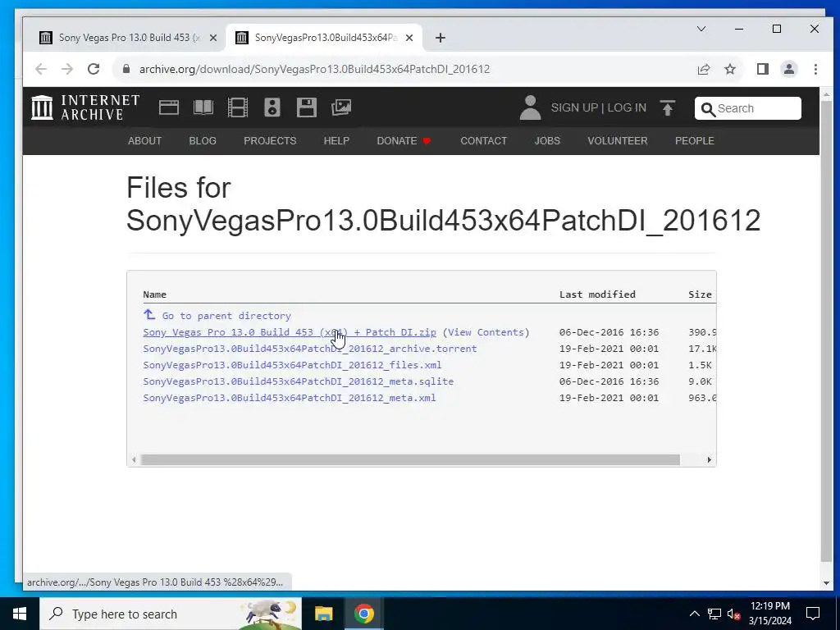Screen dimensions: 840x630
Task: Open PEOPLE in the nav bar
Action: tap(694, 141)
